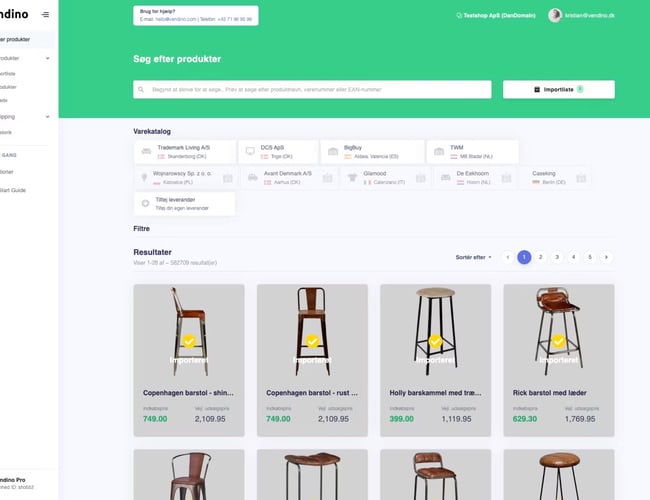Click the magnifier icon in the search bar
The height and width of the screenshot is (500, 650).
coord(141,90)
